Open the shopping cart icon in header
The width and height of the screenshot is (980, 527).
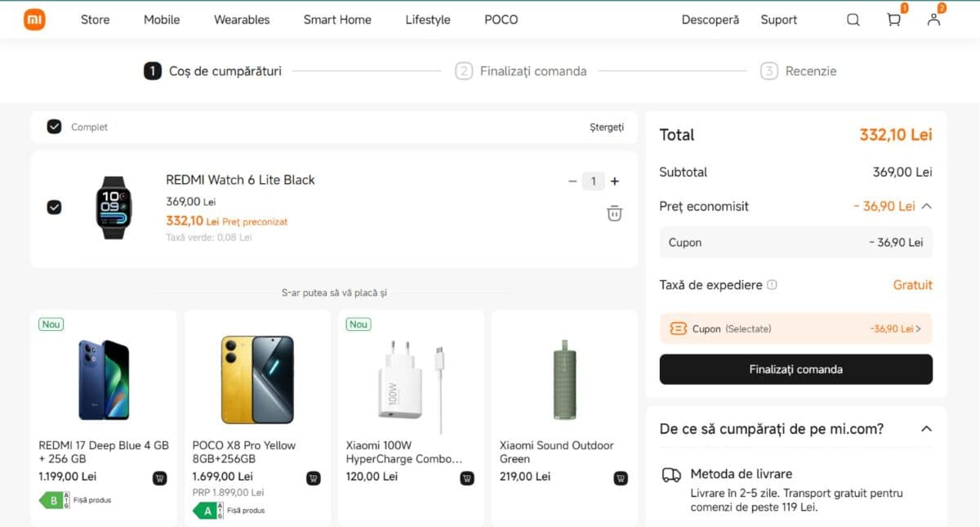[x=894, y=20]
